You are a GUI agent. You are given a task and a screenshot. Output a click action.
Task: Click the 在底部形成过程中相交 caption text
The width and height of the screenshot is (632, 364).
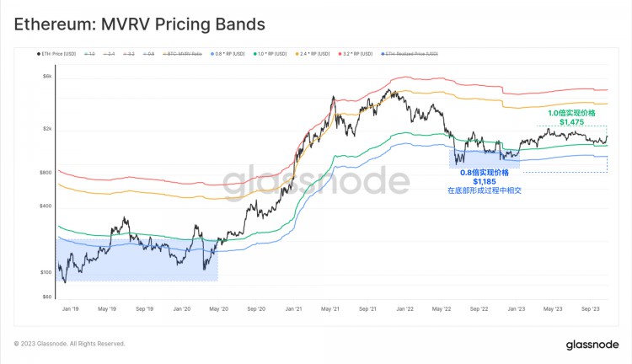[485, 190]
